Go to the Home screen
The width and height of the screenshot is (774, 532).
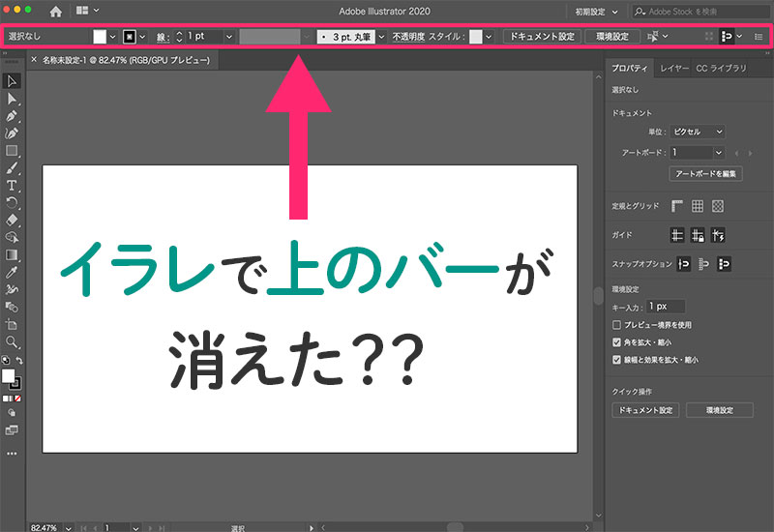tap(56, 12)
